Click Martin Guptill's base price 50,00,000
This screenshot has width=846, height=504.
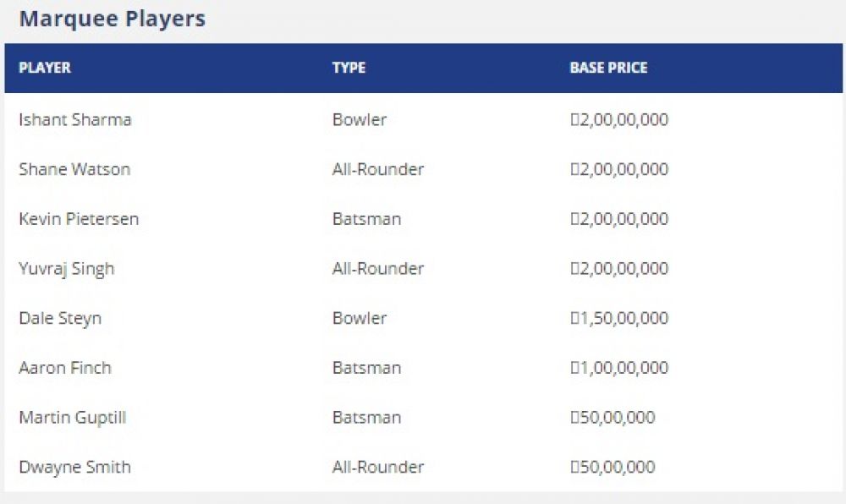point(613,417)
